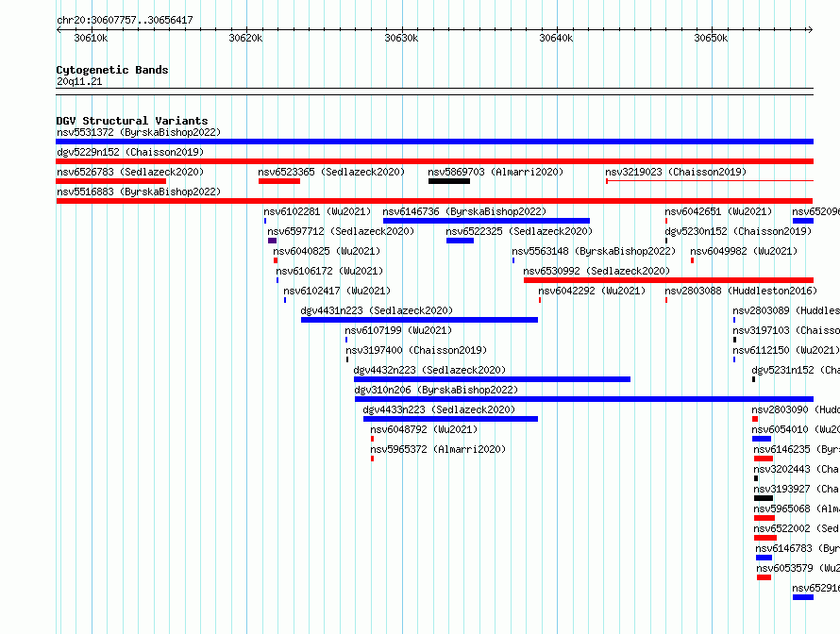This screenshot has width=840, height=634.
Task: Select the dgv5229n152 (Chaisson2019) red bar
Action: point(434,161)
